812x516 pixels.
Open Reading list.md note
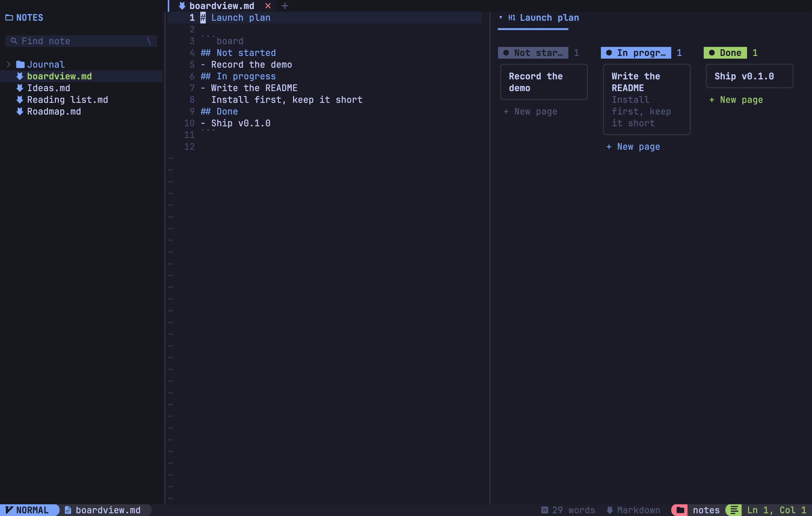click(67, 99)
